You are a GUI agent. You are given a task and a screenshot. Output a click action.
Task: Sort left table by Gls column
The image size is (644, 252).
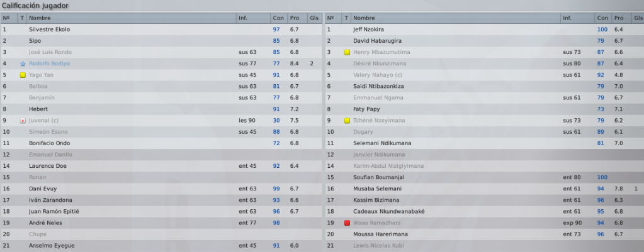coord(315,18)
